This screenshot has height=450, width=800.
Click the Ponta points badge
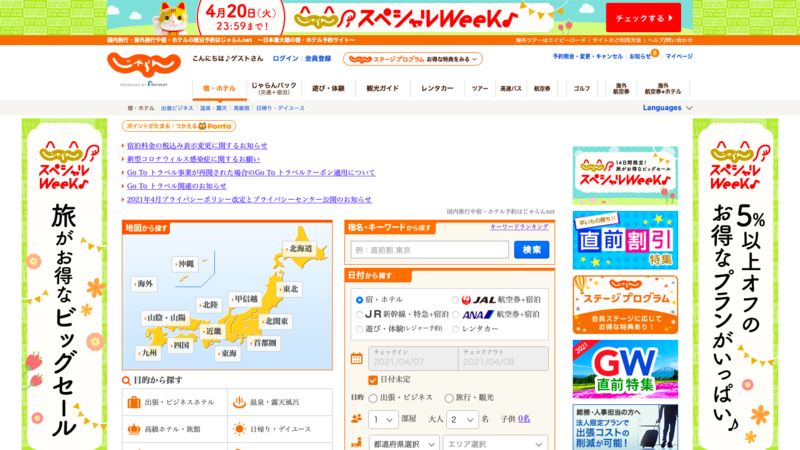click(179, 126)
